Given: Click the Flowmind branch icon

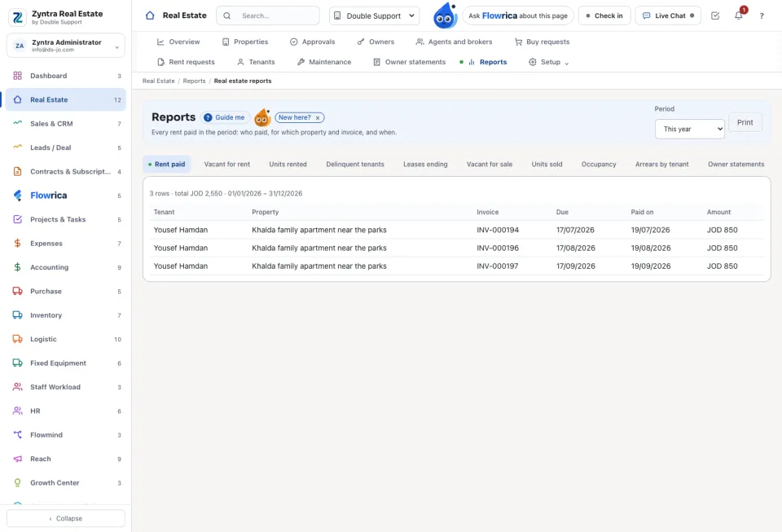Looking at the screenshot, I should click(x=17, y=435).
